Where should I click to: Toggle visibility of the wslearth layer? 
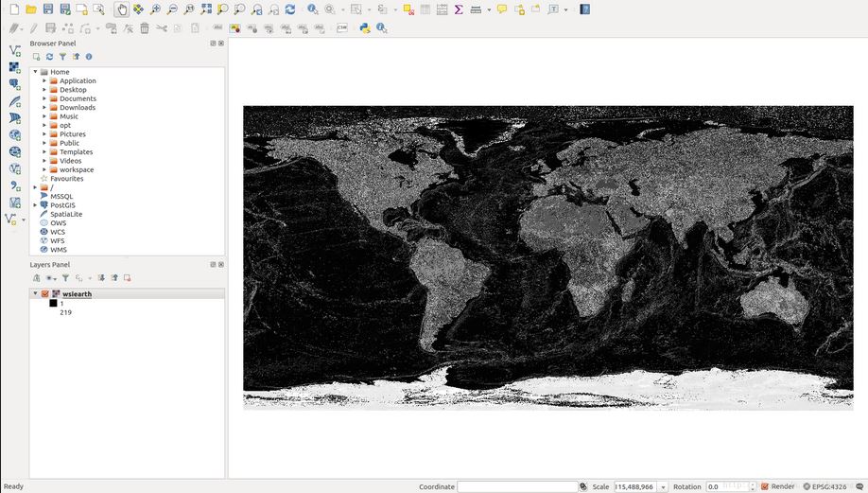(x=45, y=294)
